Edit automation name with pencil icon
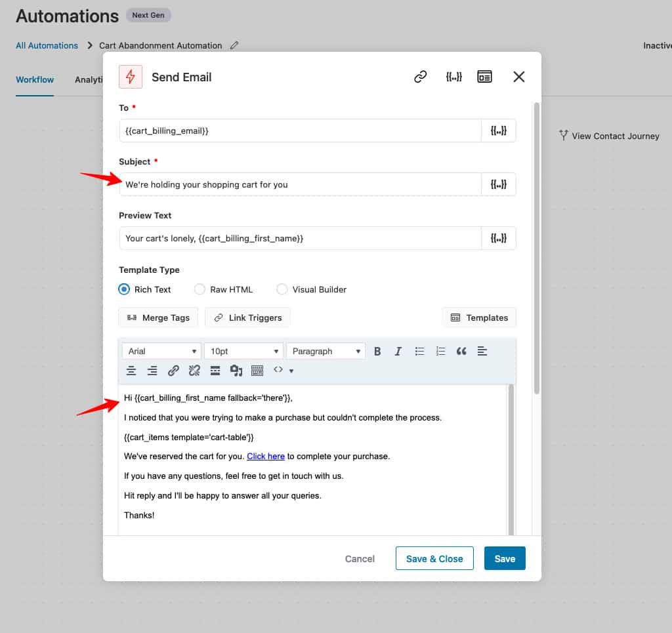Image resolution: width=672 pixels, height=633 pixels. [234, 45]
